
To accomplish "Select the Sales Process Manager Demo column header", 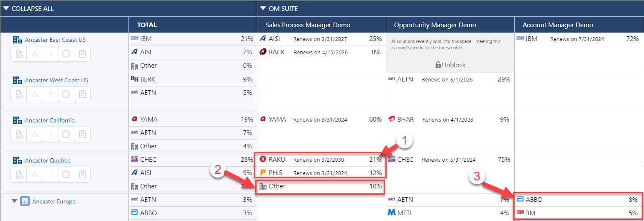I will [308, 25].
